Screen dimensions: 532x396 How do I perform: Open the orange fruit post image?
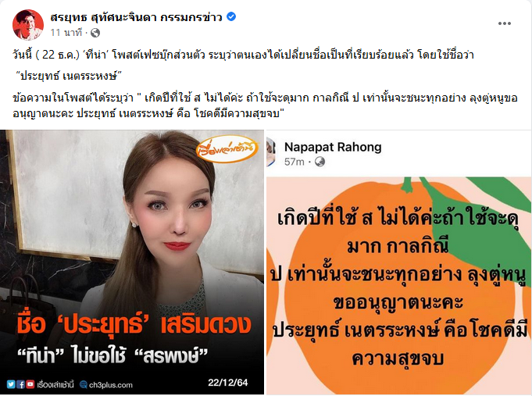398,285
